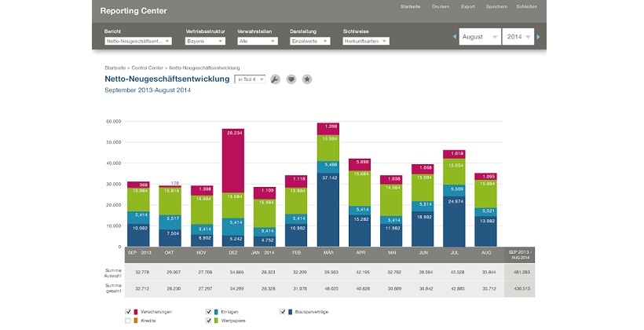The height and width of the screenshot is (330, 644).
Task: Uncheck the Wertpapiere series checkbox
Action: click(x=207, y=321)
